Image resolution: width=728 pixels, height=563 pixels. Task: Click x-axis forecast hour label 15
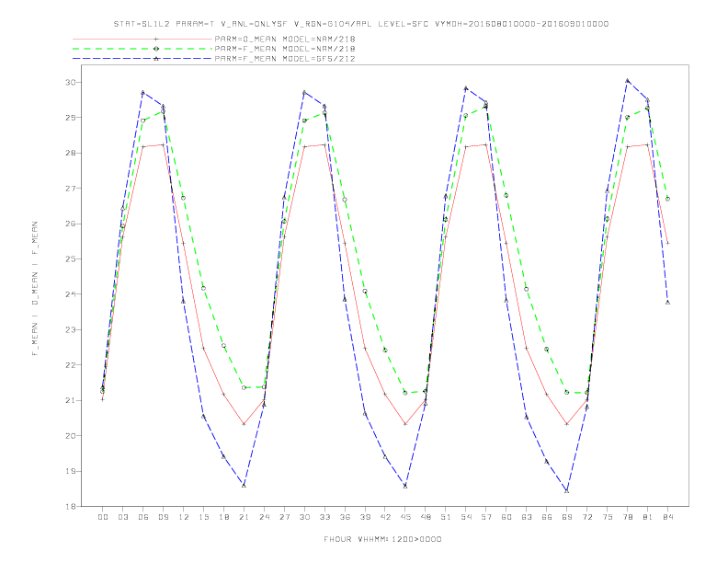coord(203,517)
